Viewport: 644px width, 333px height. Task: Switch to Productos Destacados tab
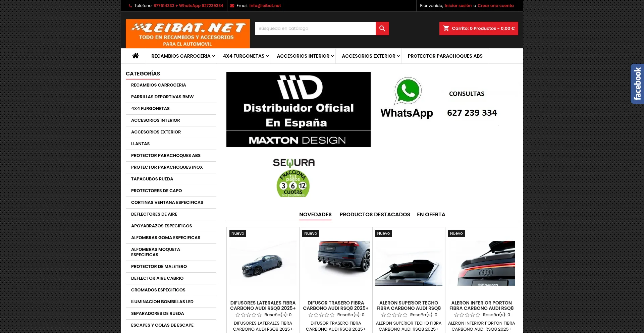point(375,215)
